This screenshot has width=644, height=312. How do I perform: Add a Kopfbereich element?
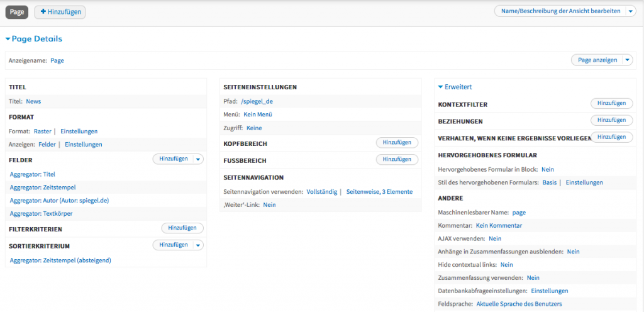(397, 143)
